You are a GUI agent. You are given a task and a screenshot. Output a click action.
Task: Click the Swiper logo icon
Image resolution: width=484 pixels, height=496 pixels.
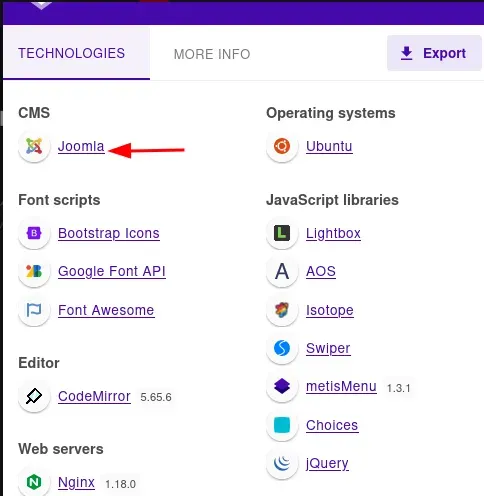coord(282,348)
